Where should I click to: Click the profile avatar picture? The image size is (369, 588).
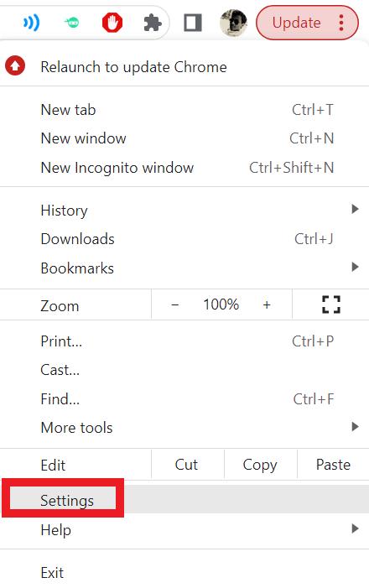pyautogui.click(x=233, y=23)
